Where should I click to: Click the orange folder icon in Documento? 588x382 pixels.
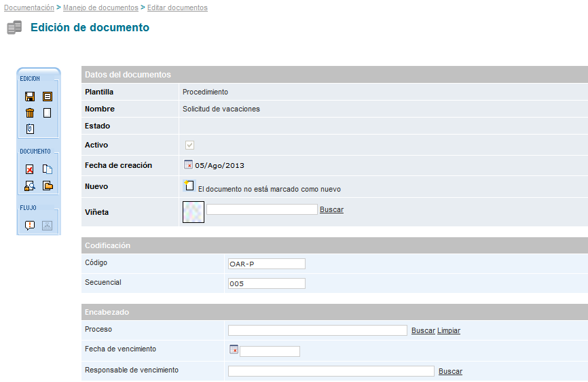pyautogui.click(x=48, y=186)
